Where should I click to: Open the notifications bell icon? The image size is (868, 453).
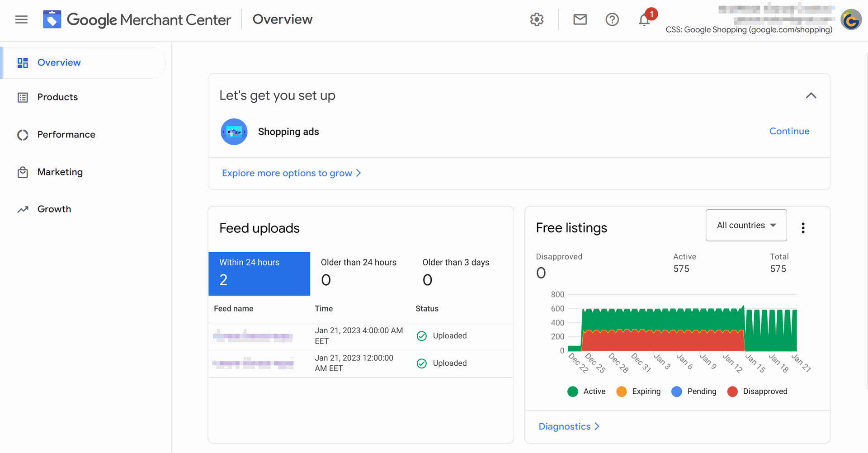tap(644, 20)
